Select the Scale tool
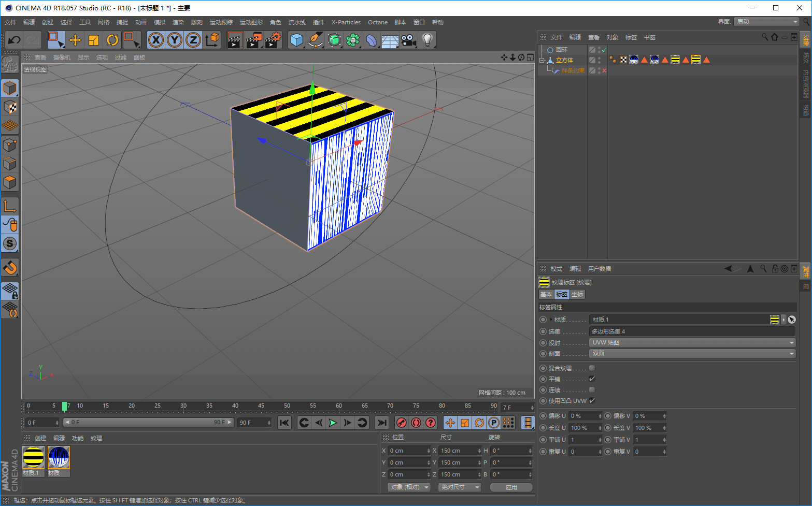Screen dimensions: 812x506 click(94, 40)
